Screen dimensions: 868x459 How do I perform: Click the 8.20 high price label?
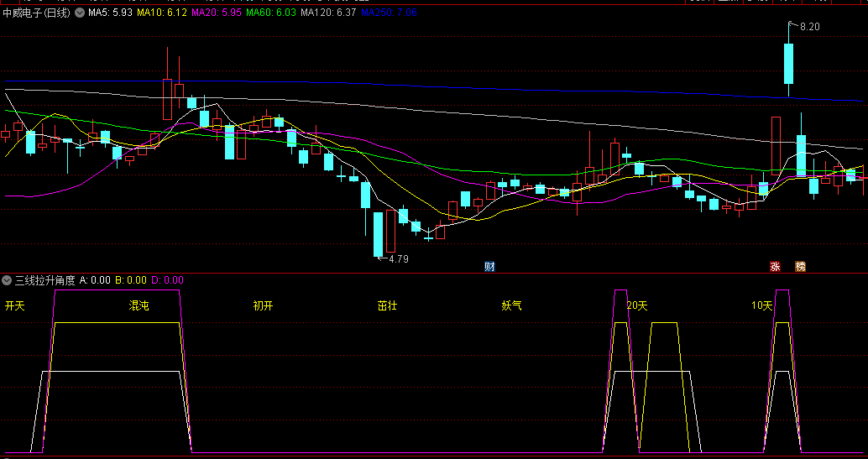point(810,27)
